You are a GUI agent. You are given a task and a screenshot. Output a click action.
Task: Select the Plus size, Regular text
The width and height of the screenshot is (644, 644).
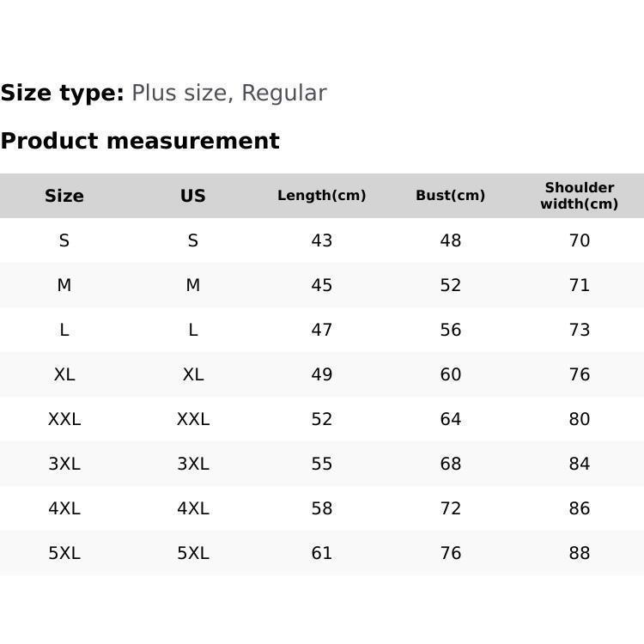pos(229,94)
